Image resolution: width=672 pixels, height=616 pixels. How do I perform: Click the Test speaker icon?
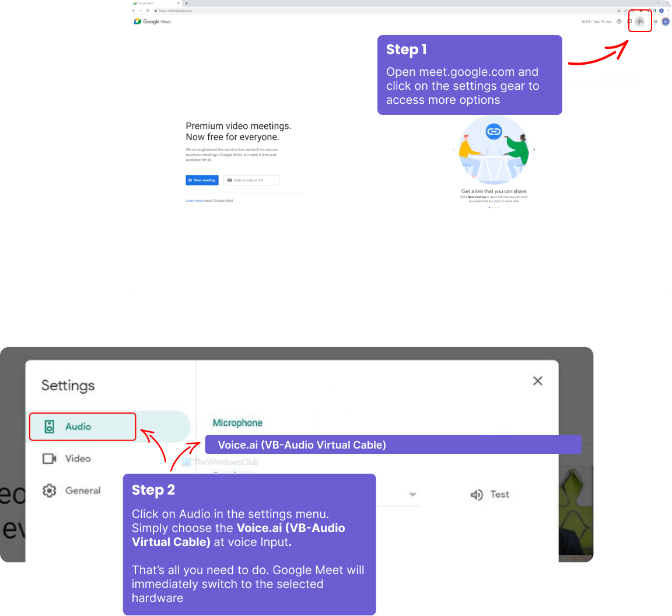[477, 495]
